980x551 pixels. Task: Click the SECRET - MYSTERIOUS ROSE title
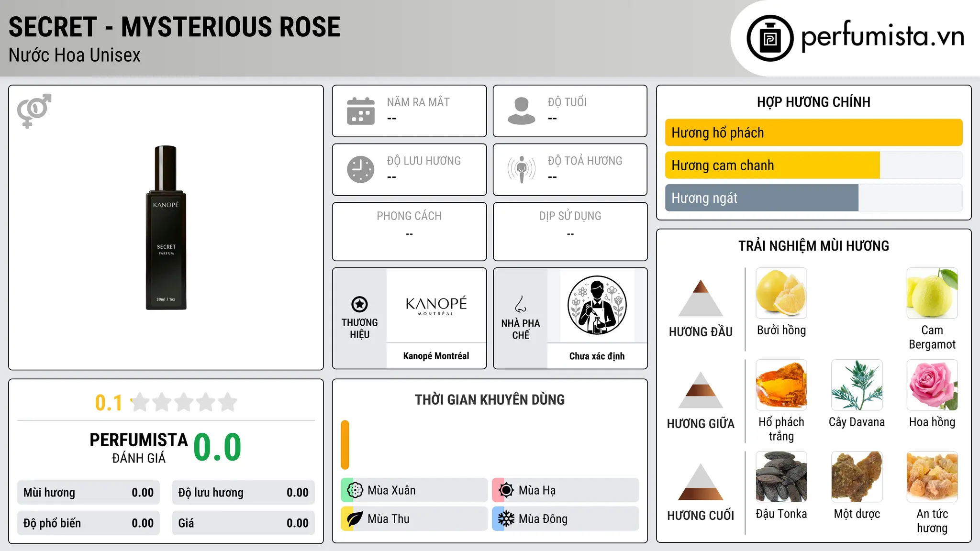[x=174, y=27]
